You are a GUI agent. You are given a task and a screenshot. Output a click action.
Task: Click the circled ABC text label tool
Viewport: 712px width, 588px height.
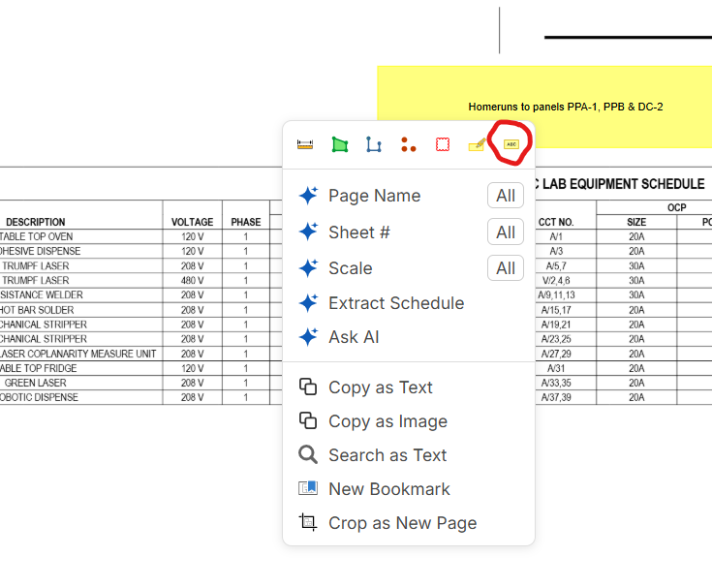(x=511, y=143)
